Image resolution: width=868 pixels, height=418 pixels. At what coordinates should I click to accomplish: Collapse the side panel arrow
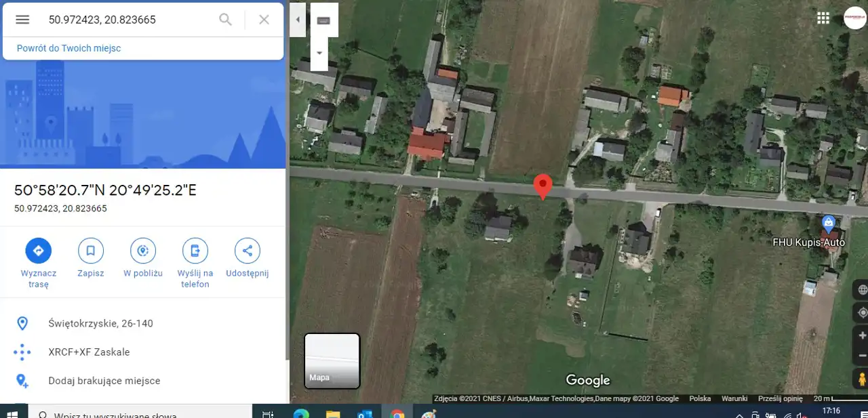click(298, 20)
